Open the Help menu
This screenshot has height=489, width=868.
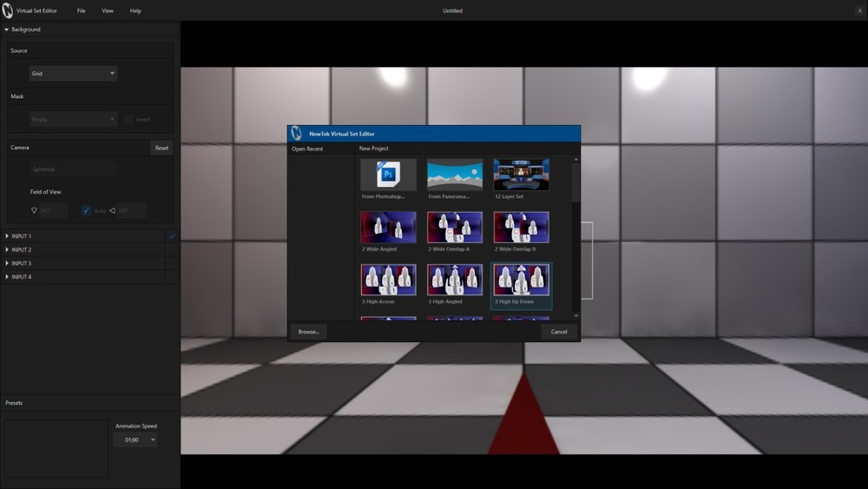(x=135, y=11)
